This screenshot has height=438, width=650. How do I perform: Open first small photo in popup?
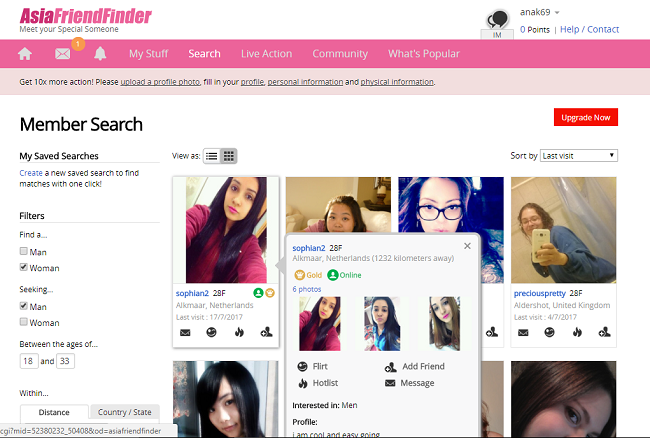320,324
